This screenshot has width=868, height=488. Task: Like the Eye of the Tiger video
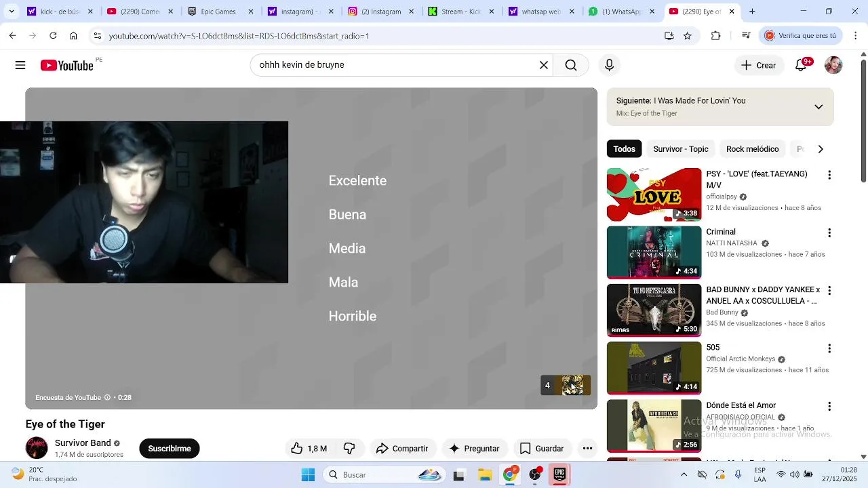tap(309, 448)
